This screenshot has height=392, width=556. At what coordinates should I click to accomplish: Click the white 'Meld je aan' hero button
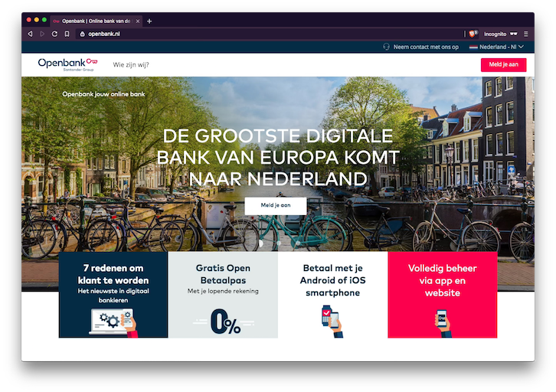(x=276, y=205)
